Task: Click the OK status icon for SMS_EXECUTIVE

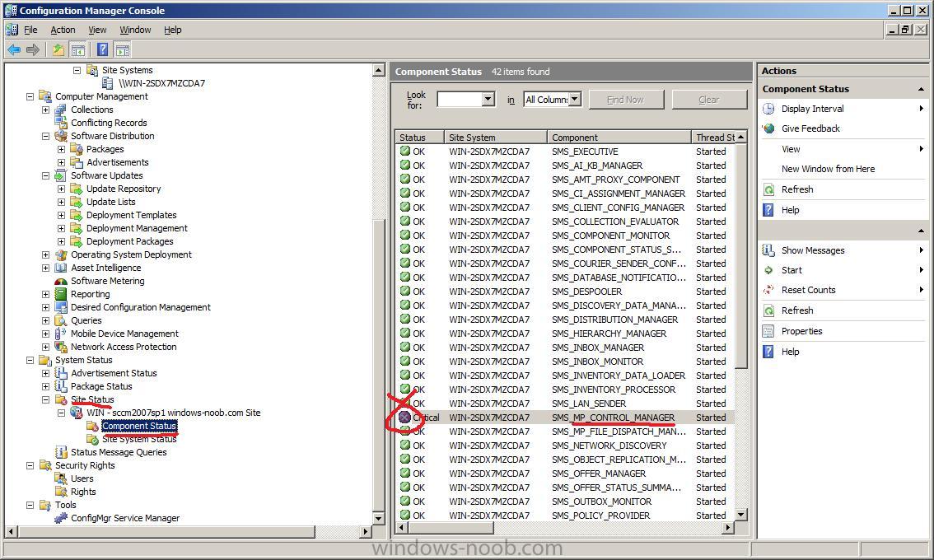Action: [x=405, y=151]
